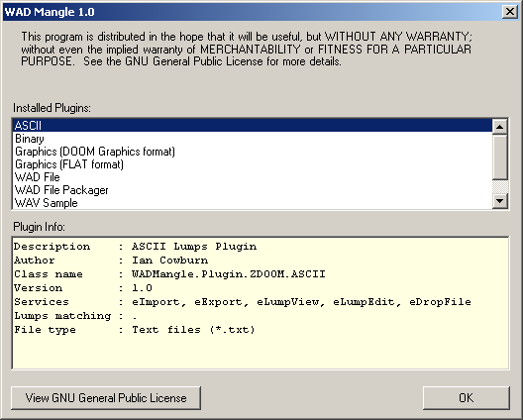Screen dimensions: 523x420
Task: Click the Class name line text
Action: pyautogui.click(x=169, y=274)
